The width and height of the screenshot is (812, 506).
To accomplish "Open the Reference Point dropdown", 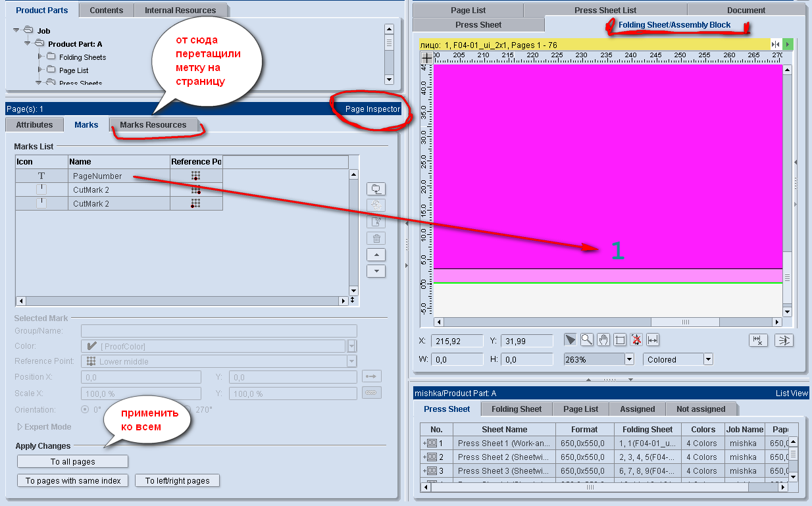I will tap(352, 361).
